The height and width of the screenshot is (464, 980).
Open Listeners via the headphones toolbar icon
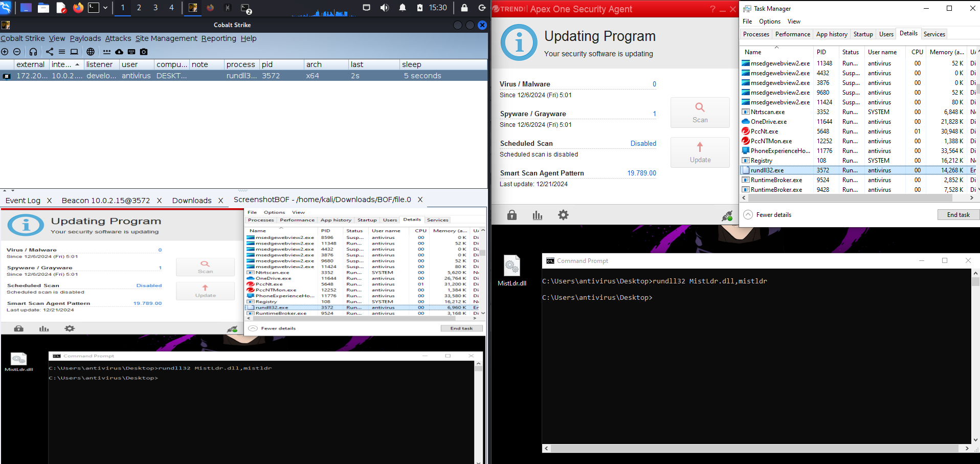(33, 52)
